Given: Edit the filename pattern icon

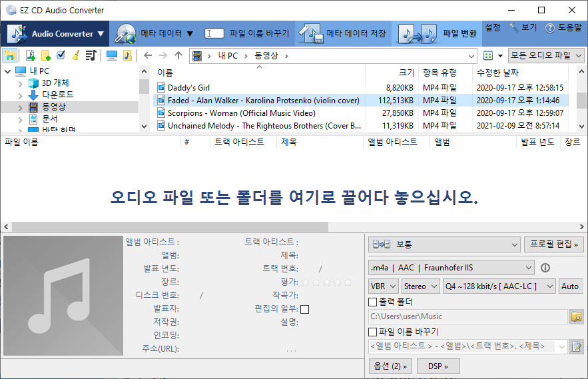Looking at the screenshot, I should pos(576,346).
